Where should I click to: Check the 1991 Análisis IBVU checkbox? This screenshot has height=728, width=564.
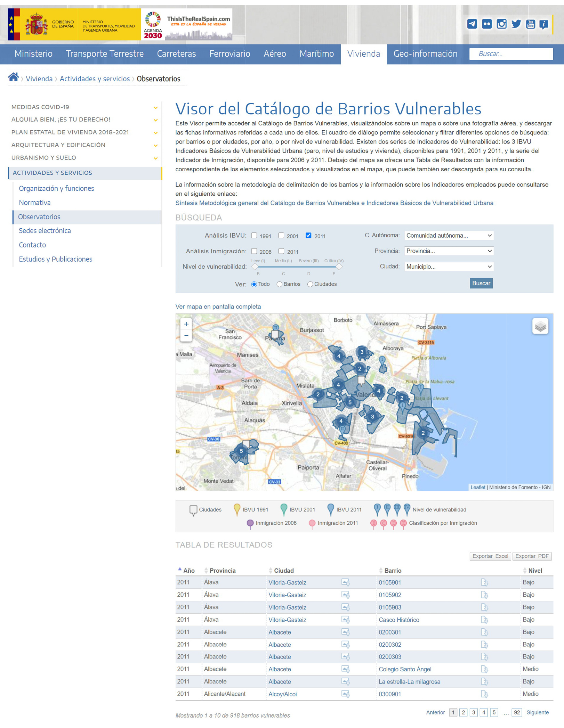[x=255, y=236]
